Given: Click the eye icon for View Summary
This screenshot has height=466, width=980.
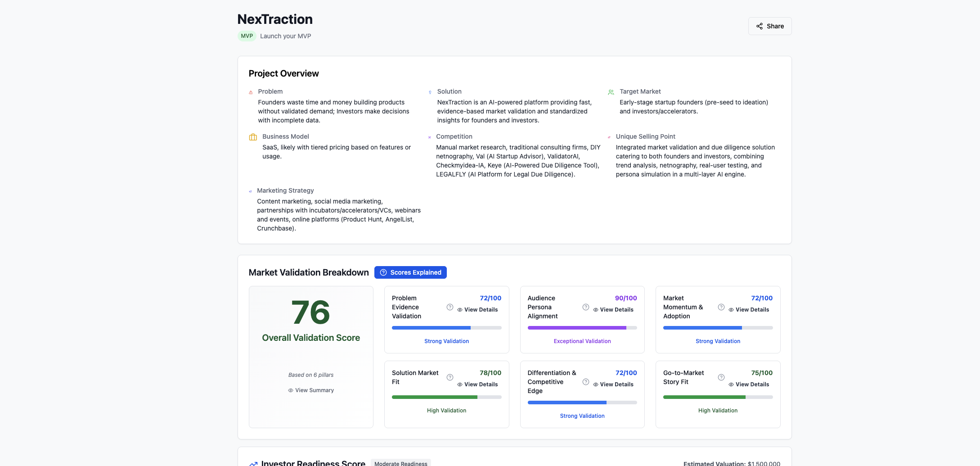Looking at the screenshot, I should click(290, 390).
